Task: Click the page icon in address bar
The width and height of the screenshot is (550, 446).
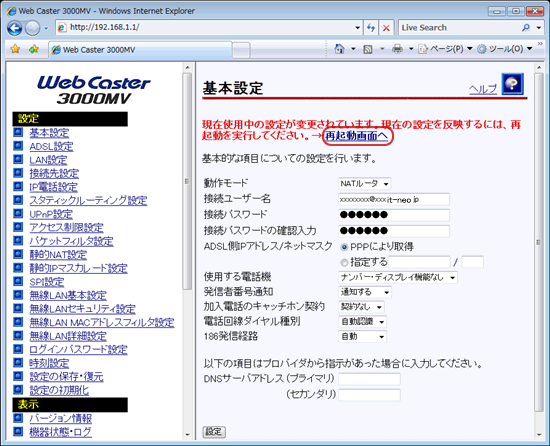Action: click(x=62, y=27)
